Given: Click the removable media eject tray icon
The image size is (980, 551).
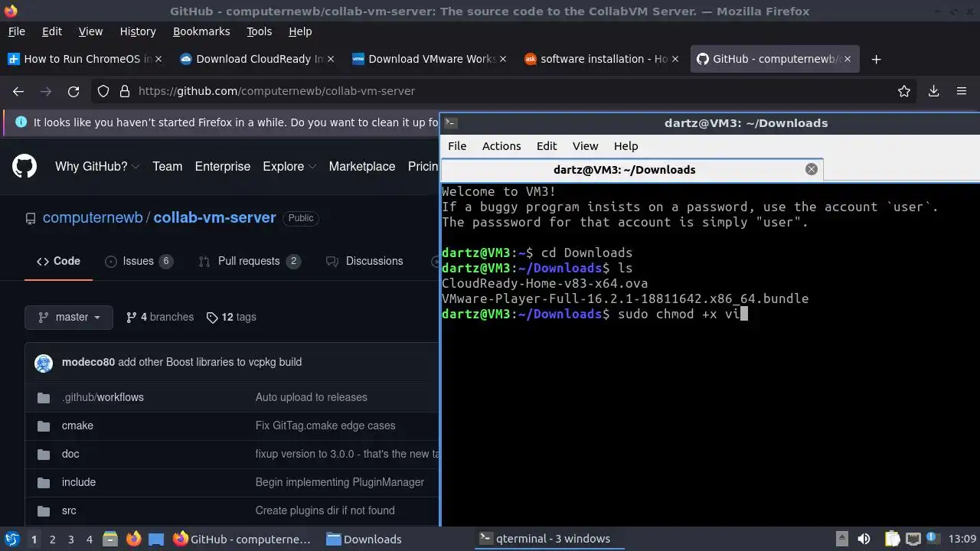Looking at the screenshot, I should click(x=841, y=539).
